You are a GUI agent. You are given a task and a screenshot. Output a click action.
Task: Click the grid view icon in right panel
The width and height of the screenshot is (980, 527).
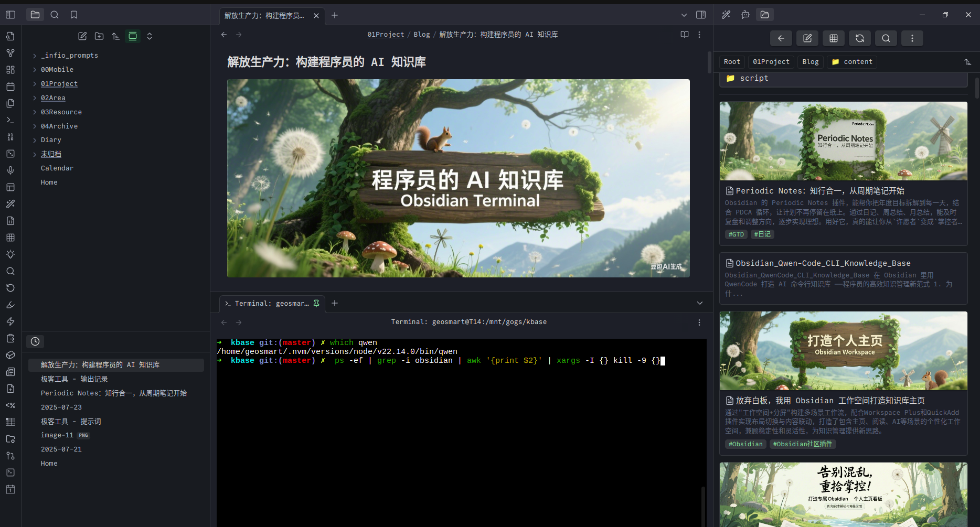(x=833, y=38)
